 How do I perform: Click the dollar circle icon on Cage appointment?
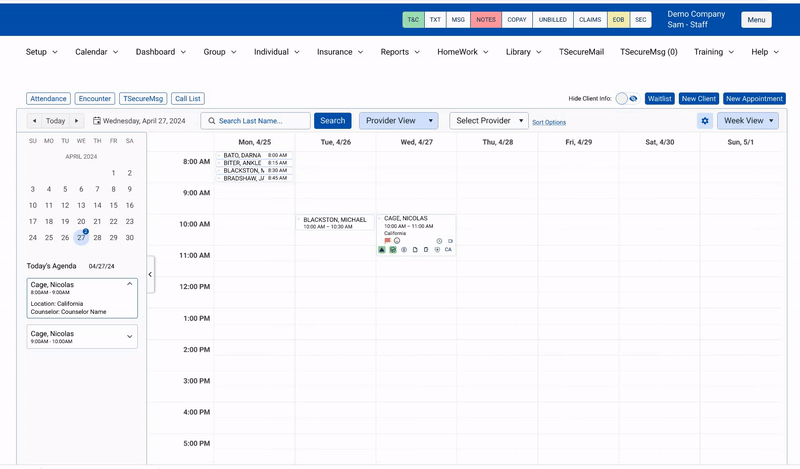(404, 250)
